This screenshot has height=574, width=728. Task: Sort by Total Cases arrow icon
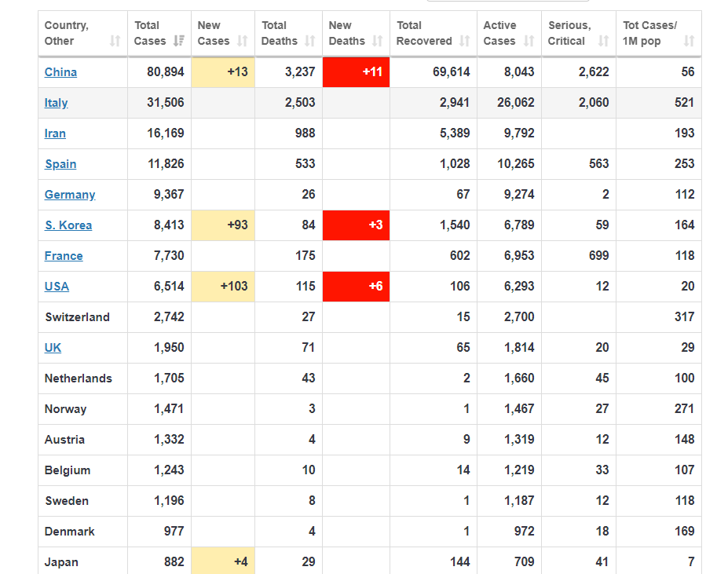coord(179,41)
